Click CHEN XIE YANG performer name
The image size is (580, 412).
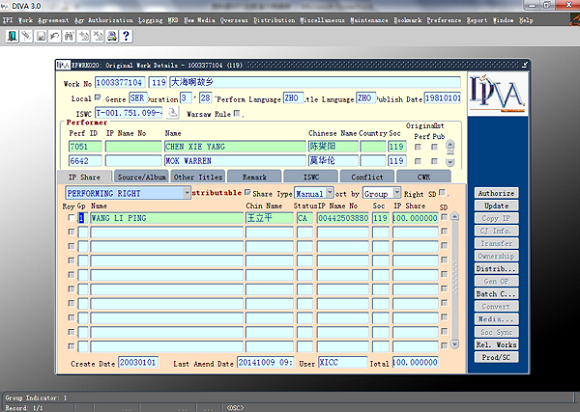click(235, 146)
